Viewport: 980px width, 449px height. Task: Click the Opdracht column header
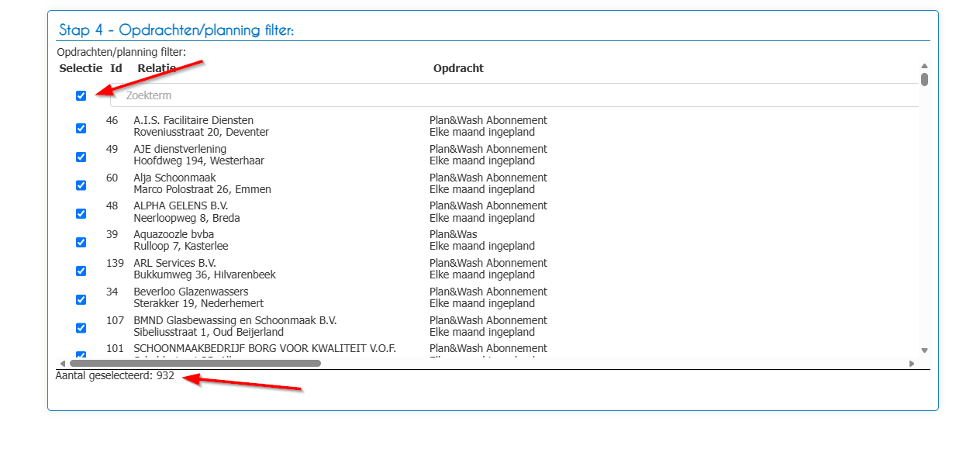[x=458, y=68]
